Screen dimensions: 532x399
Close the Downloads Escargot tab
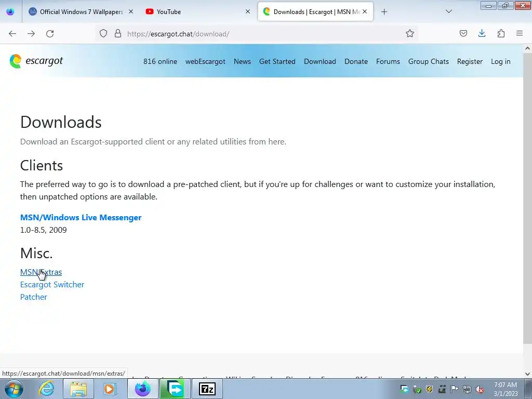click(x=365, y=11)
